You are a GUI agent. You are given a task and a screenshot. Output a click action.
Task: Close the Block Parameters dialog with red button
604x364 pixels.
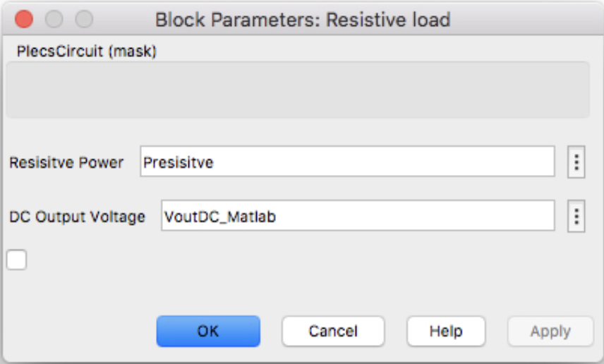pos(23,19)
